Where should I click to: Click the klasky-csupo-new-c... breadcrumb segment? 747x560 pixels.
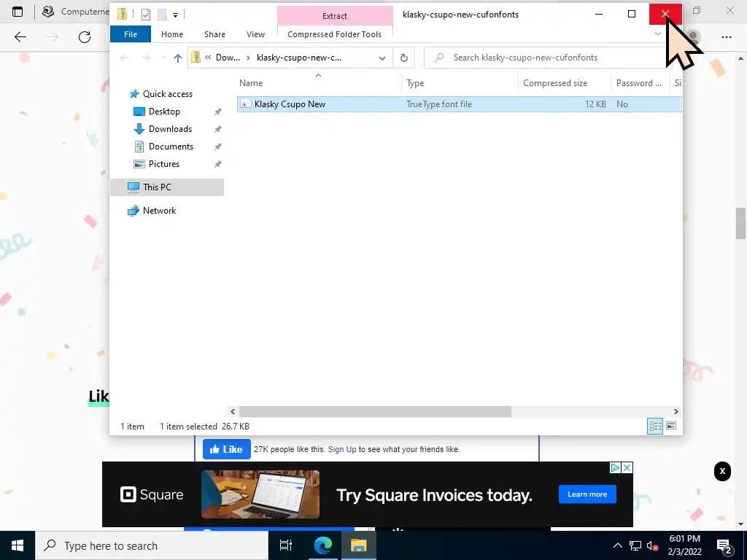298,58
